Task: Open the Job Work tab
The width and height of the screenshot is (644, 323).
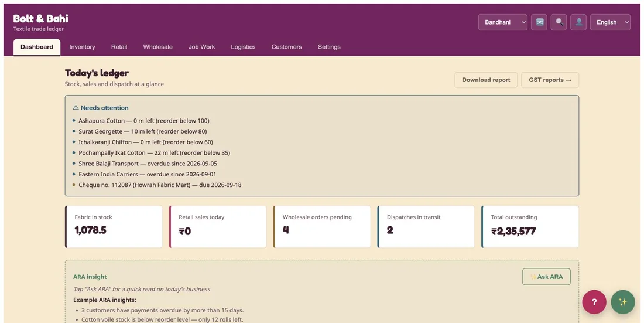Action: 201,47
